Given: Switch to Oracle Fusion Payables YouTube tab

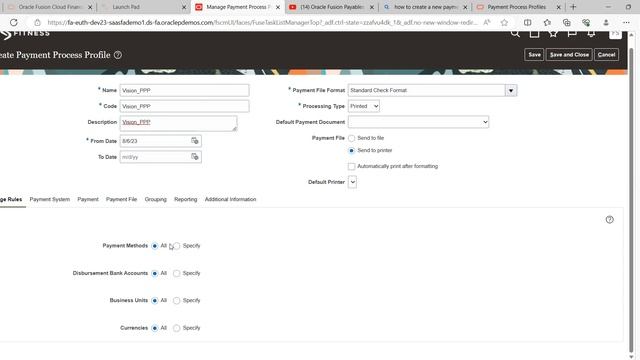Looking at the screenshot, I should point(331,7).
